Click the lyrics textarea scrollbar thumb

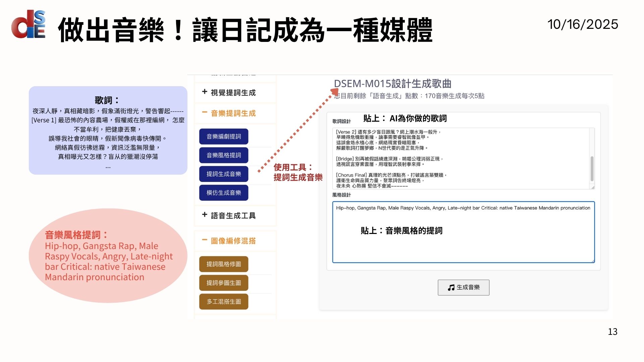coord(592,168)
